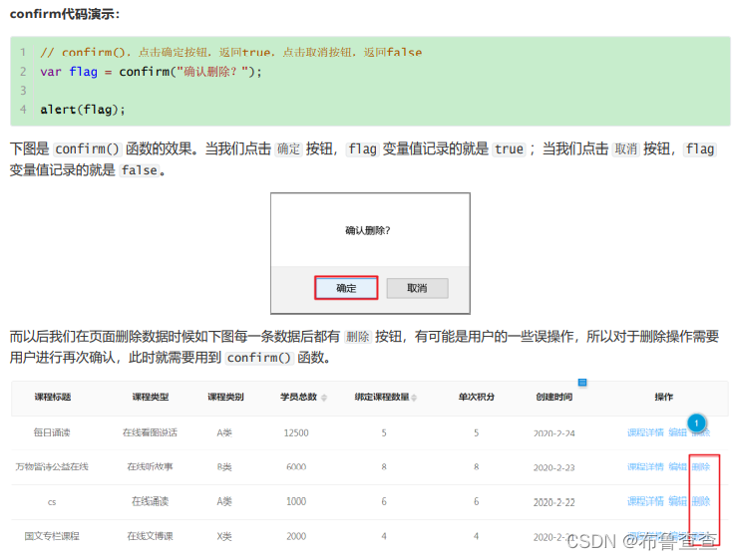Click the 12500 student count cell
The height and width of the screenshot is (560, 732).
click(296, 433)
